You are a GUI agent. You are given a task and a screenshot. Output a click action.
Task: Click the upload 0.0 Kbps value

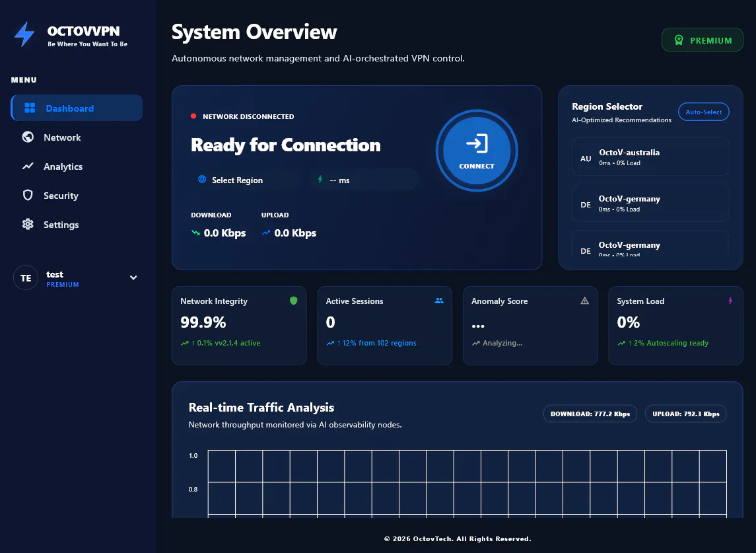295,233
